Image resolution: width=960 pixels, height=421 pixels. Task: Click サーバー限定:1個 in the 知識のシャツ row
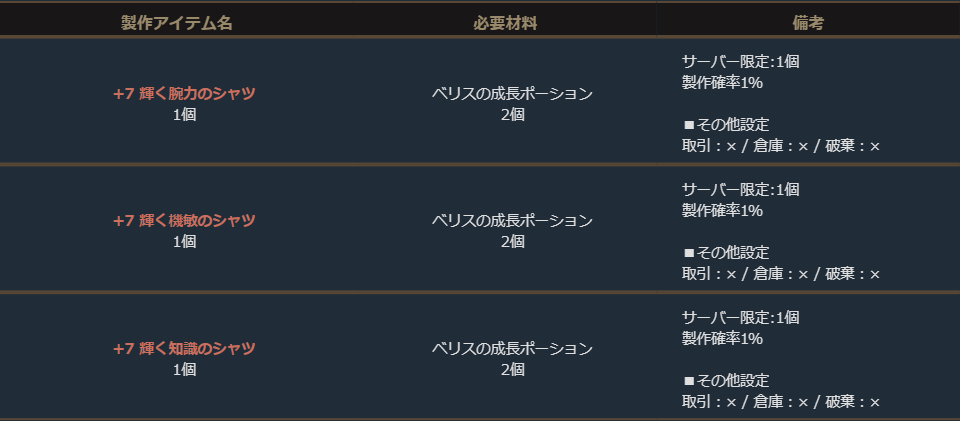tap(740, 317)
